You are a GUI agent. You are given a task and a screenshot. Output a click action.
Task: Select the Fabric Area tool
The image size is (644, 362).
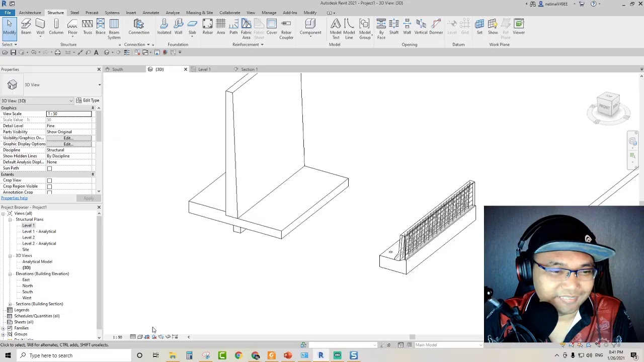click(246, 29)
